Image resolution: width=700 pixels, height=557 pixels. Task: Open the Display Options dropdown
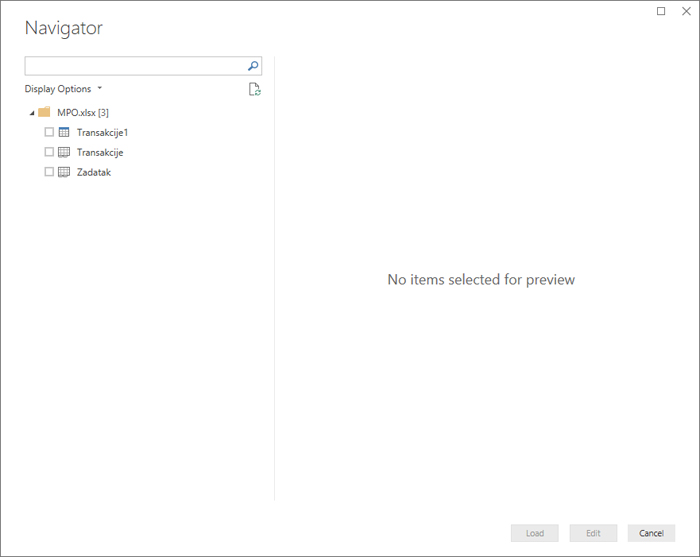point(63,89)
